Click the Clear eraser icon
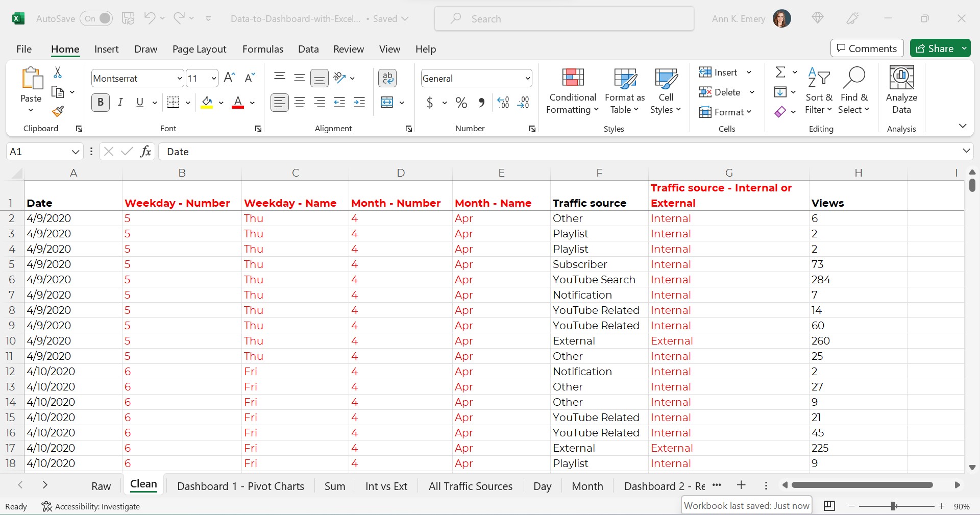980x515 pixels. (780, 112)
